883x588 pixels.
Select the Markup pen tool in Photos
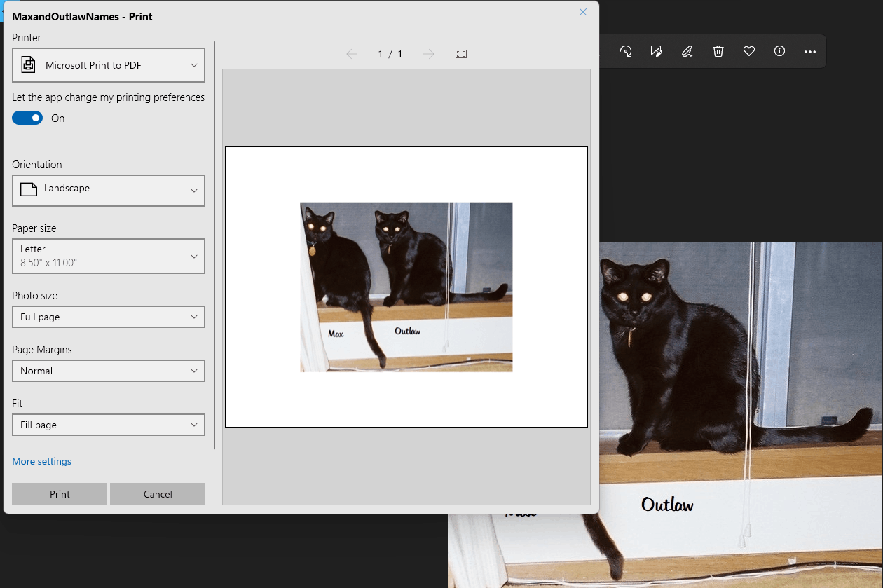[687, 51]
